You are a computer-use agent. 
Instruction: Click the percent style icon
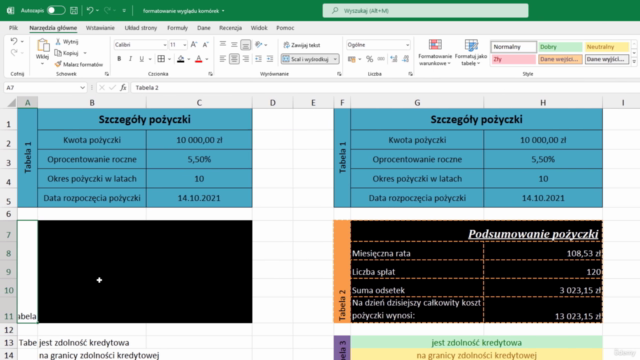coord(369,59)
